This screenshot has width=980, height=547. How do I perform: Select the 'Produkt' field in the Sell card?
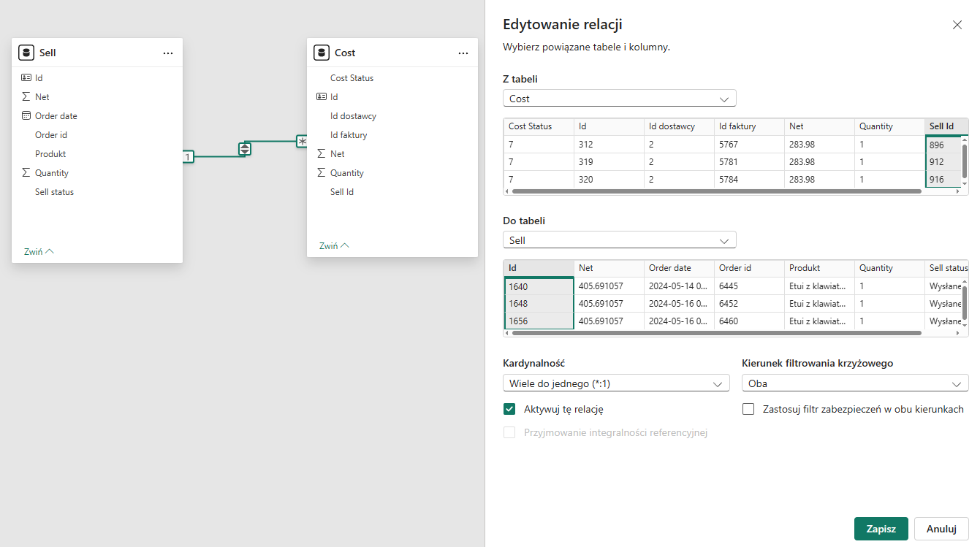point(50,153)
